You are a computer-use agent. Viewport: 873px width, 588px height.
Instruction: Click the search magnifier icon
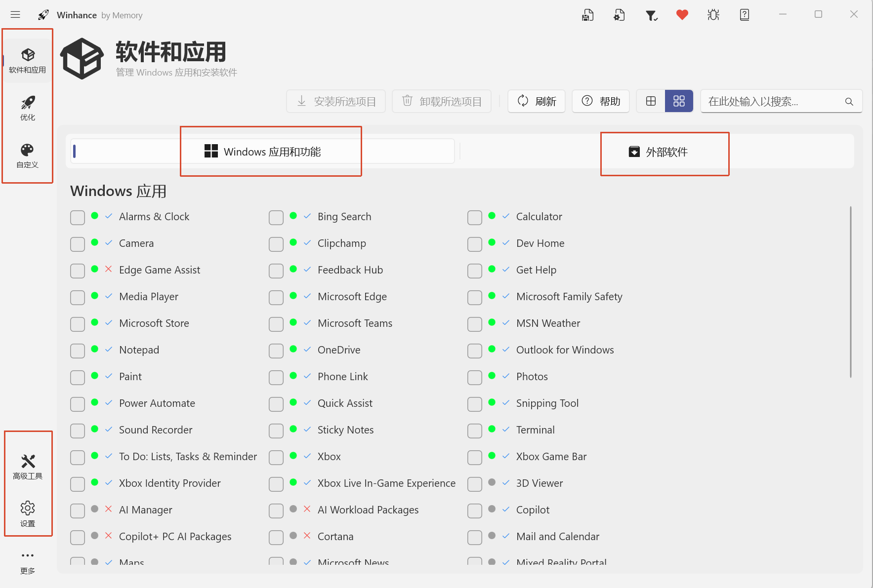[849, 102]
